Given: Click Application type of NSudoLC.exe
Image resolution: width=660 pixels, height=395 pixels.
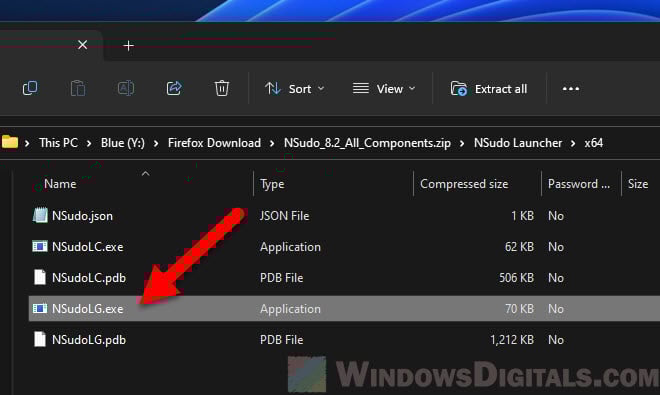Looking at the screenshot, I should (x=290, y=247).
